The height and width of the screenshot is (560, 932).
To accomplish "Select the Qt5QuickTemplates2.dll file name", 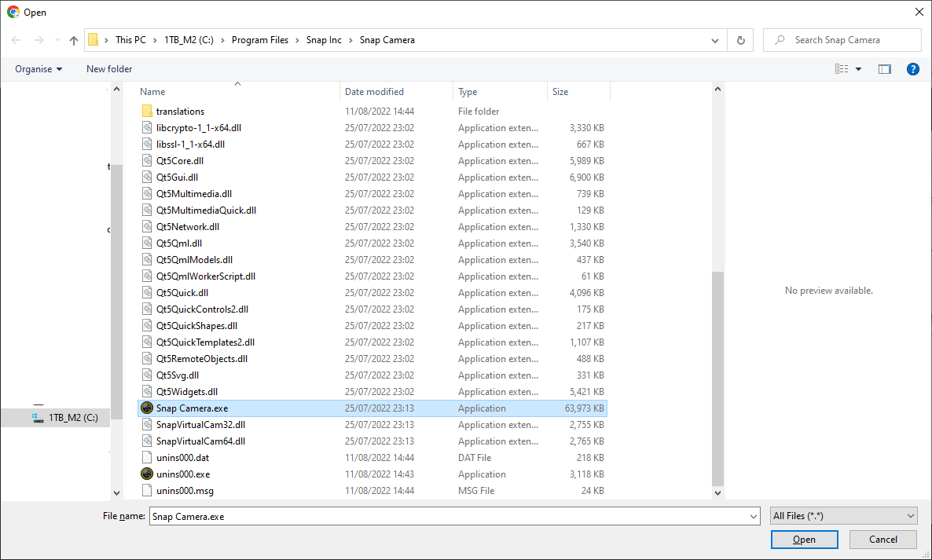I will [206, 342].
